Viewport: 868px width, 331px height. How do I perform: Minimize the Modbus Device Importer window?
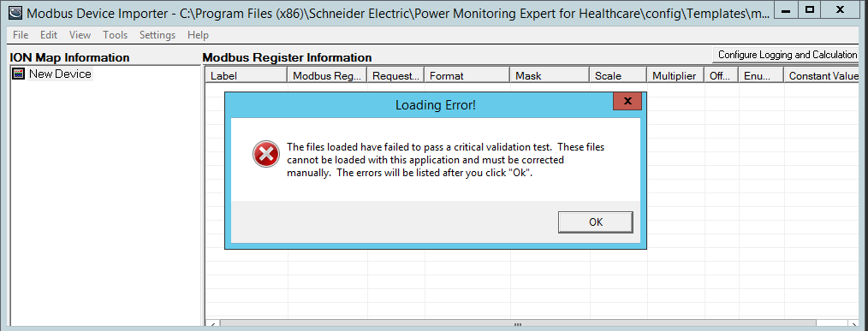pyautogui.click(x=786, y=10)
